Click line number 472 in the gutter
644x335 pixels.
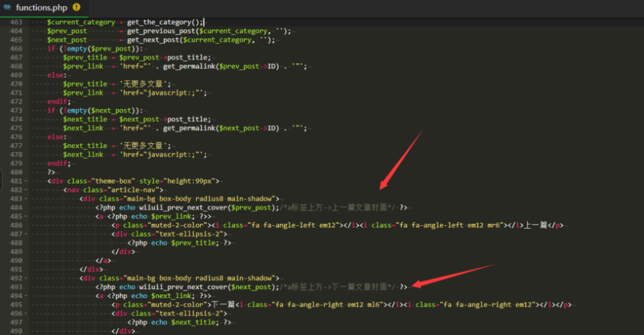[15, 101]
